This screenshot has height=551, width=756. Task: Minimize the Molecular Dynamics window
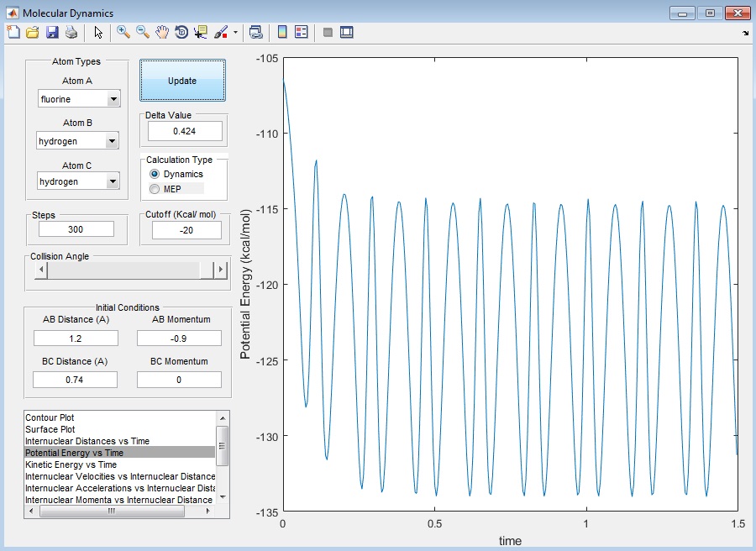(x=682, y=13)
